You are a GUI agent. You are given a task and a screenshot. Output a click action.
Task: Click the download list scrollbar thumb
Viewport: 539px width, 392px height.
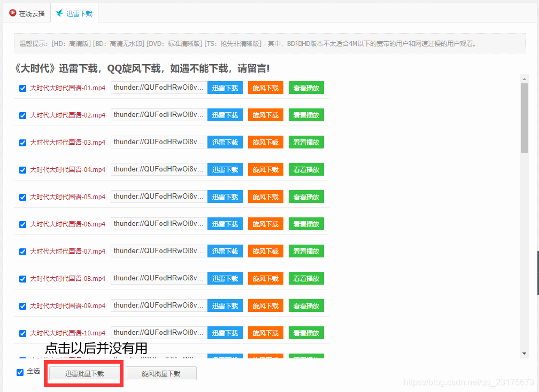click(x=524, y=118)
